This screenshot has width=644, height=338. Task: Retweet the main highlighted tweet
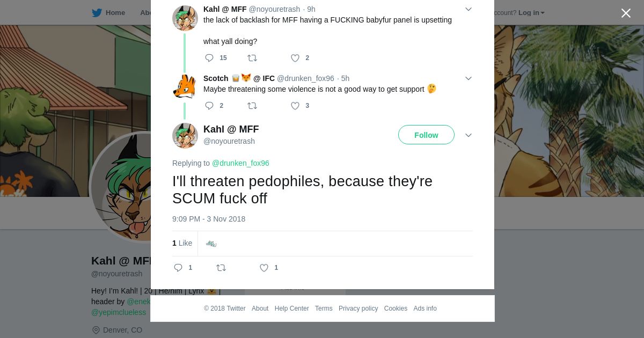pos(221,268)
